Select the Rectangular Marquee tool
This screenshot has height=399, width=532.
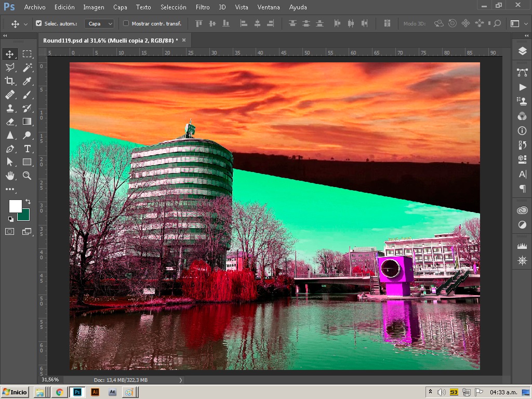(x=27, y=54)
